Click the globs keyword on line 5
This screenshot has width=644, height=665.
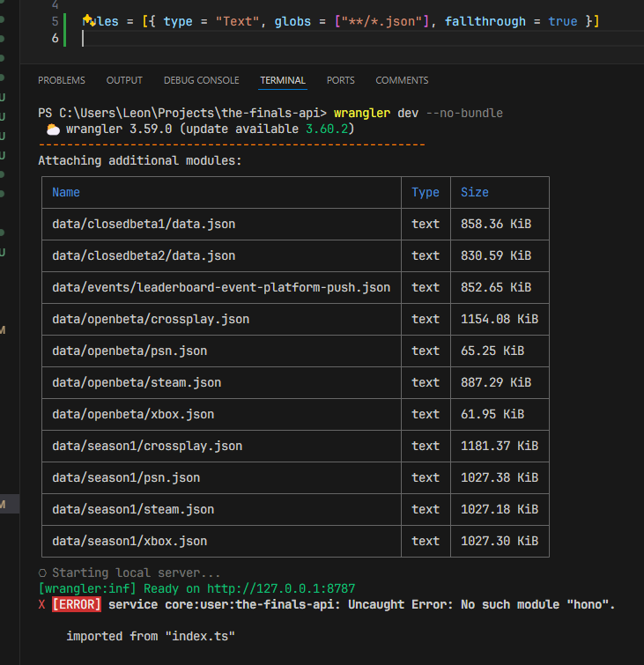pos(292,21)
